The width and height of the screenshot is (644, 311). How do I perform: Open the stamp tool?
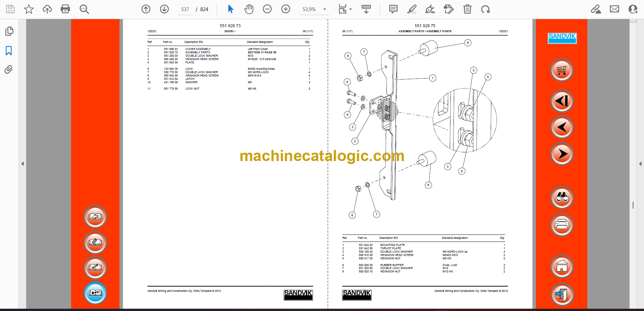(x=448, y=9)
